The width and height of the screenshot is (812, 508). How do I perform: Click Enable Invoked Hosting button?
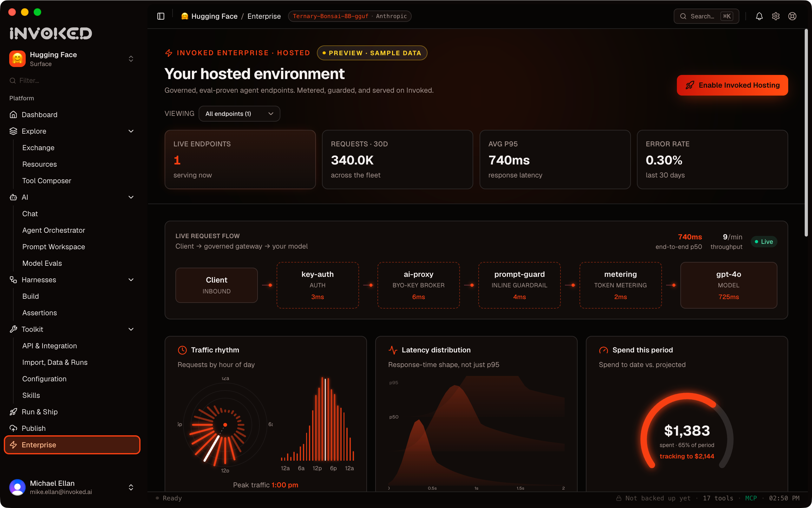pyautogui.click(x=732, y=85)
